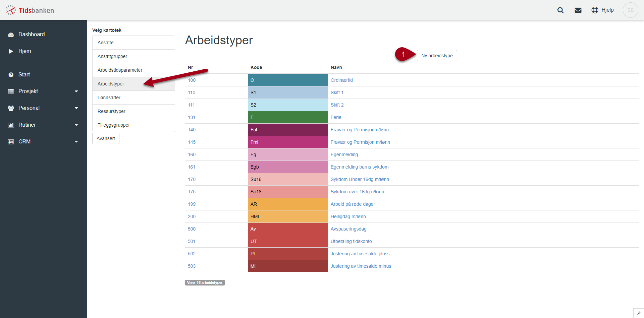Viewport: 644px width, 318px height.
Task: Open Justering av timesaldo minus
Action: pos(361,266)
